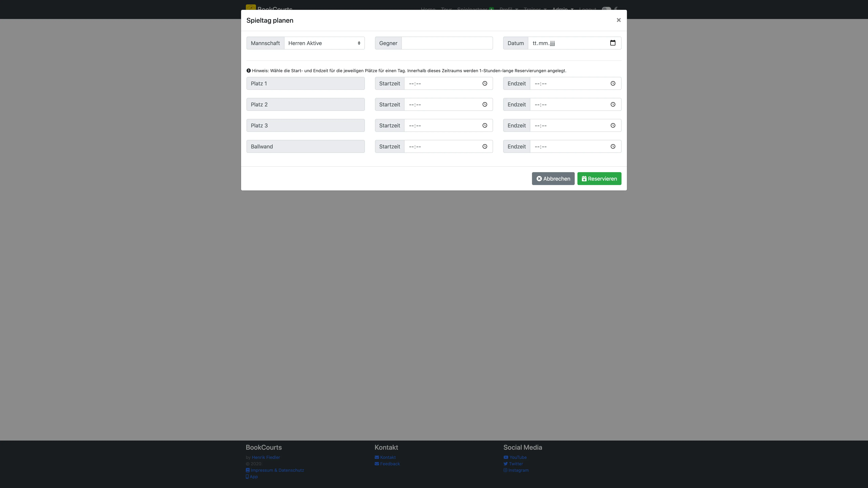Click the Platz 3 Startzeit time field
The height and width of the screenshot is (488, 868).
pyautogui.click(x=441, y=126)
